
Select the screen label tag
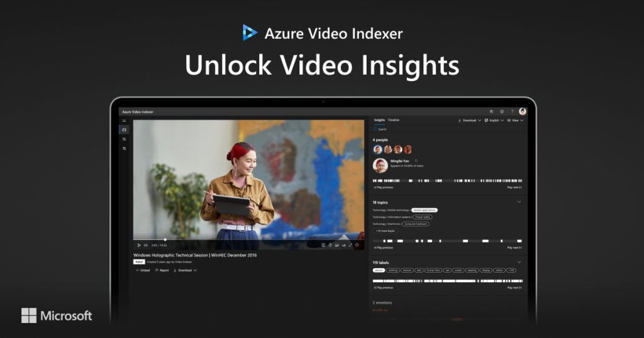coord(458,270)
